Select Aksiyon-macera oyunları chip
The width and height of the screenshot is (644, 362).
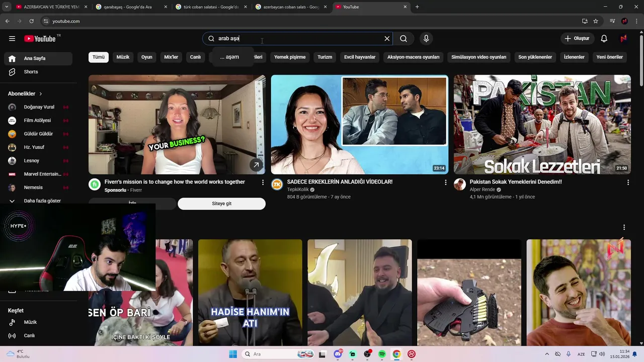pos(414,57)
